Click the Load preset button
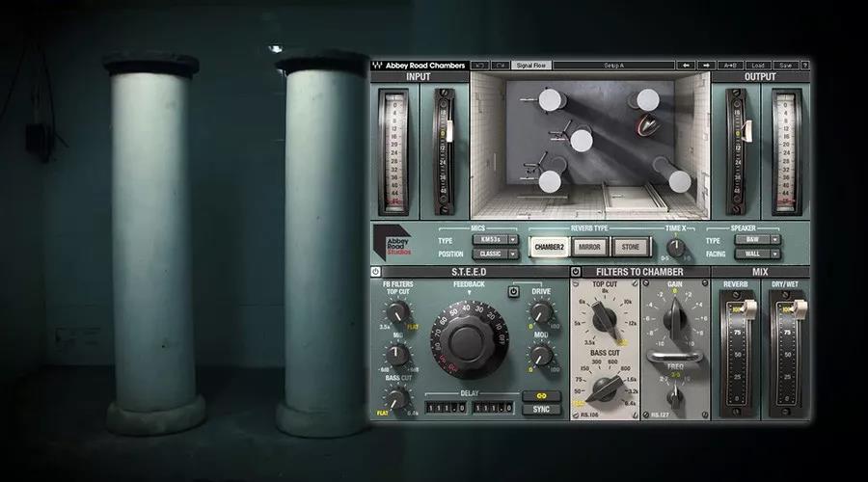The image size is (868, 482). 758,66
